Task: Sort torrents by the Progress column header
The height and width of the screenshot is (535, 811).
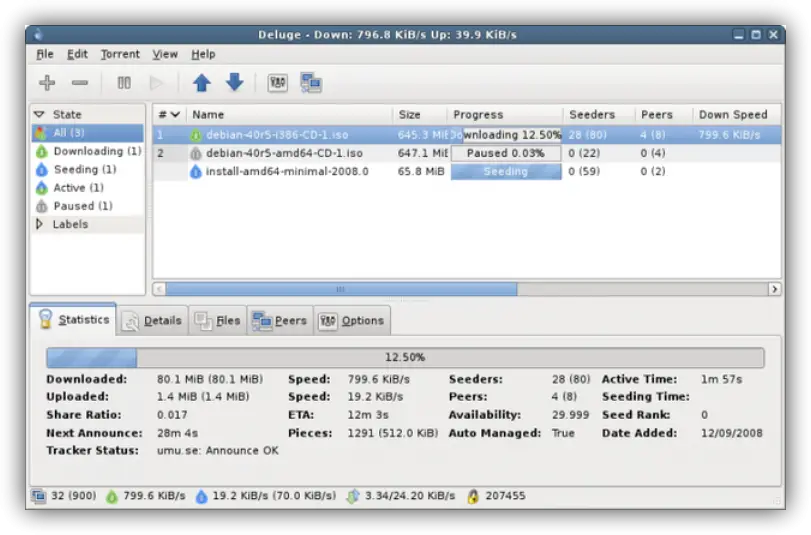Action: pos(505,114)
